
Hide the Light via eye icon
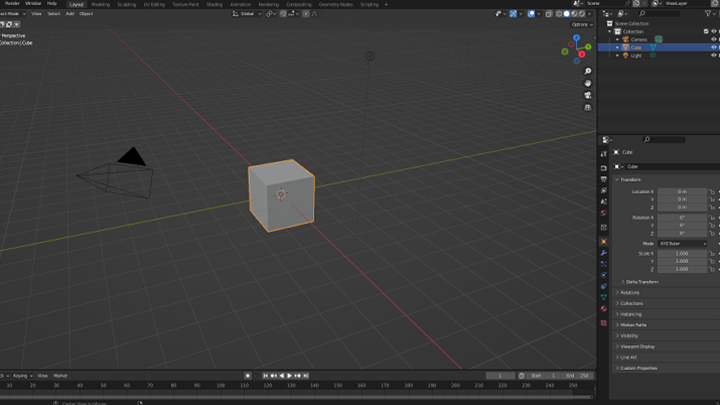click(714, 55)
